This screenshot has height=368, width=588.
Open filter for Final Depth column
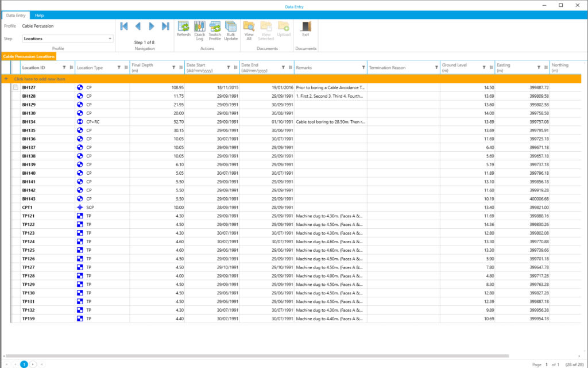click(x=174, y=68)
